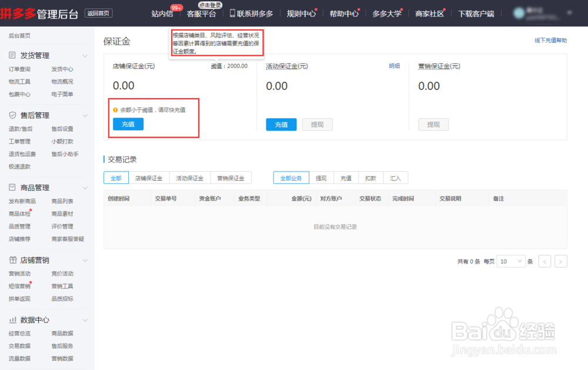Image resolution: width=588 pixels, height=370 pixels.
Task: Select the 营销保证金 filter tab
Action: tap(230, 178)
